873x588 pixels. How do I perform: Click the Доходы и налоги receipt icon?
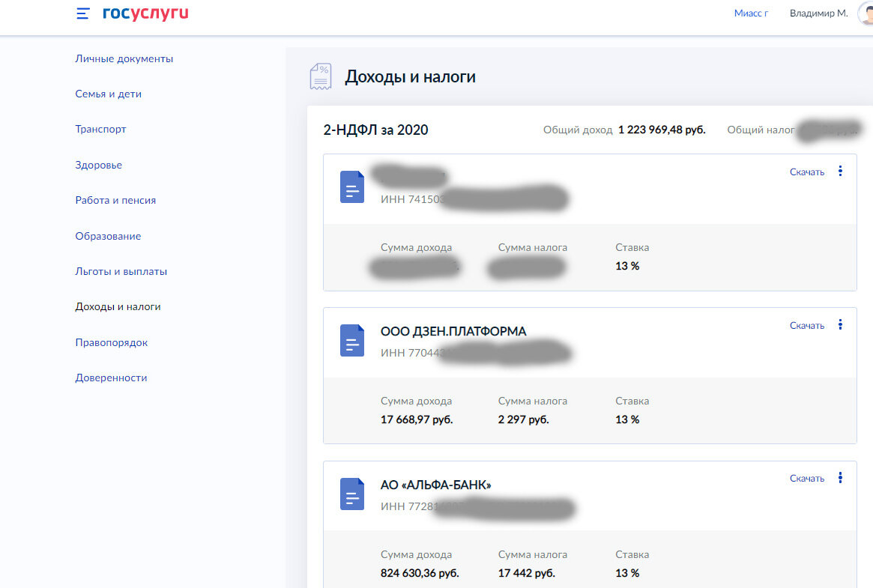pyautogui.click(x=320, y=75)
